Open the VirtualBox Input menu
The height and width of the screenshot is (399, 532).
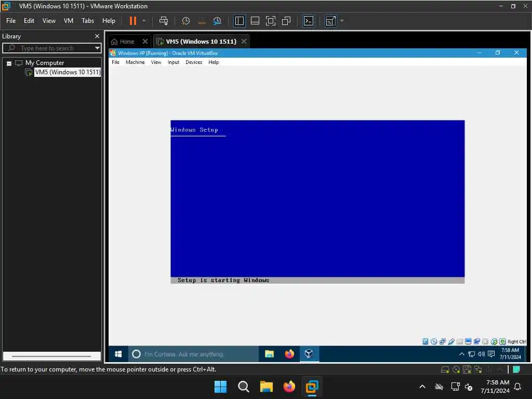click(x=174, y=62)
